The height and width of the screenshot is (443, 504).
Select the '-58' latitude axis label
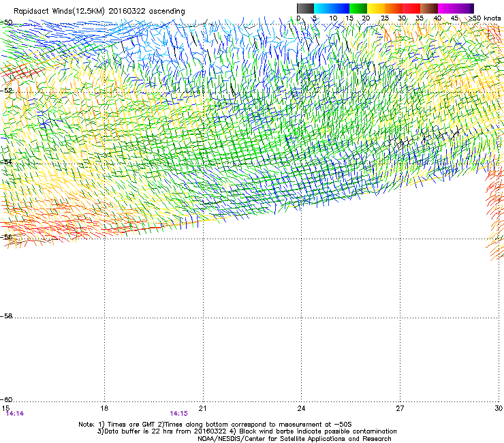[x=6, y=316]
